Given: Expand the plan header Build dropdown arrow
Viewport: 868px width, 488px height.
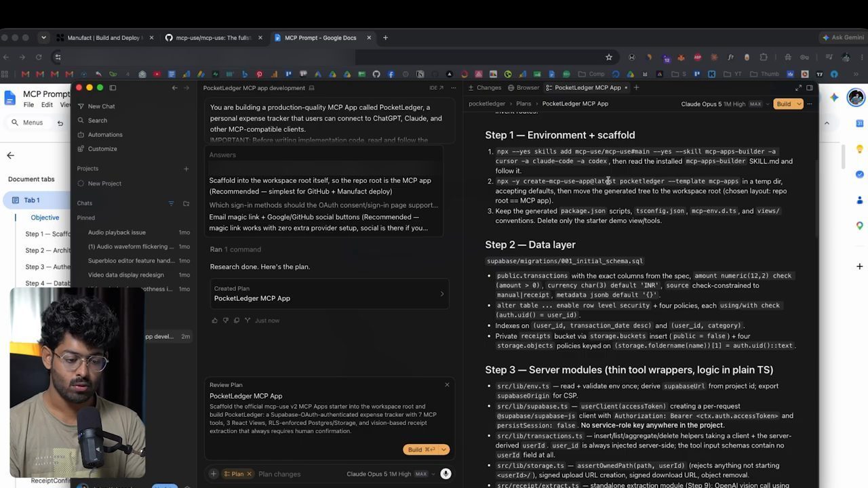Looking at the screenshot, I should click(x=799, y=104).
